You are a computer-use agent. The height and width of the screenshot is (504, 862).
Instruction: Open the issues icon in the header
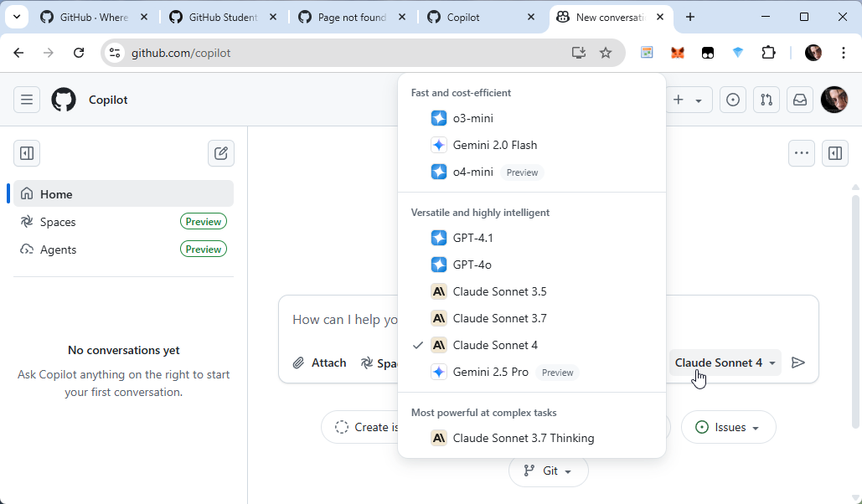[733, 100]
